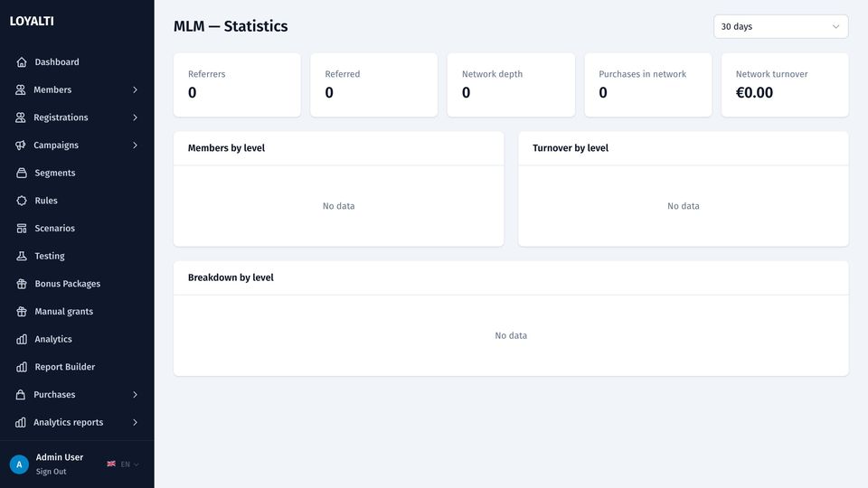868x488 pixels.
Task: Click the Members people icon
Action: 21,89
